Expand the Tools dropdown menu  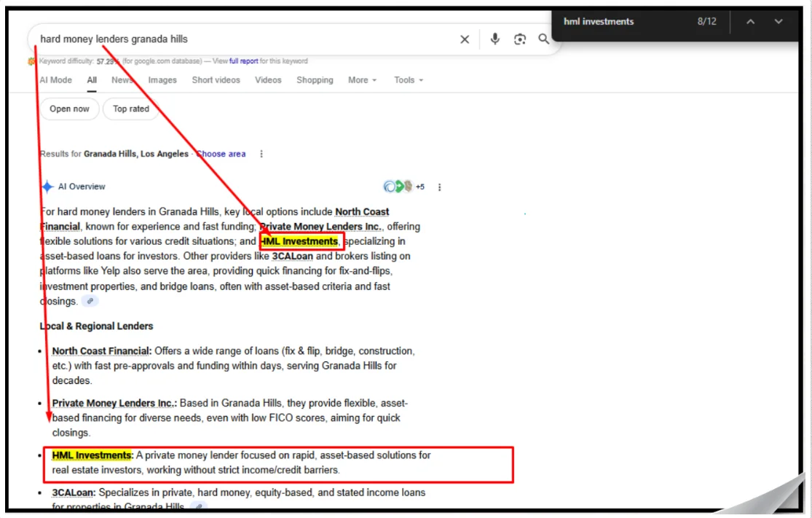pos(409,80)
